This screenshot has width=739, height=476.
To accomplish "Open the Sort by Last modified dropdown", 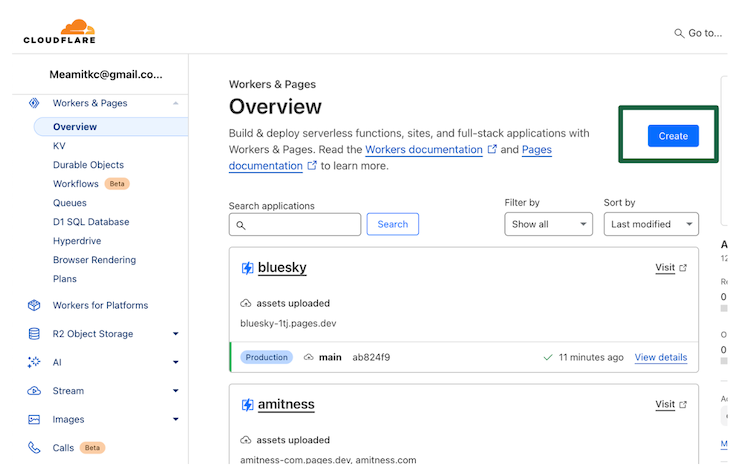I will coord(650,224).
